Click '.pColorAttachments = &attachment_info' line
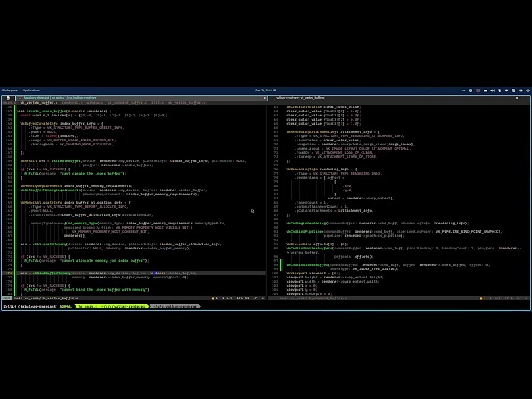 [x=334, y=210]
